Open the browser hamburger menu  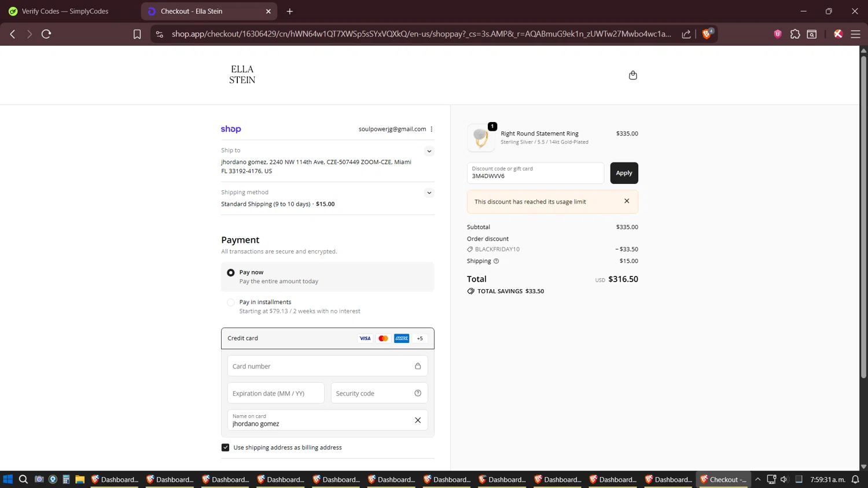(855, 34)
